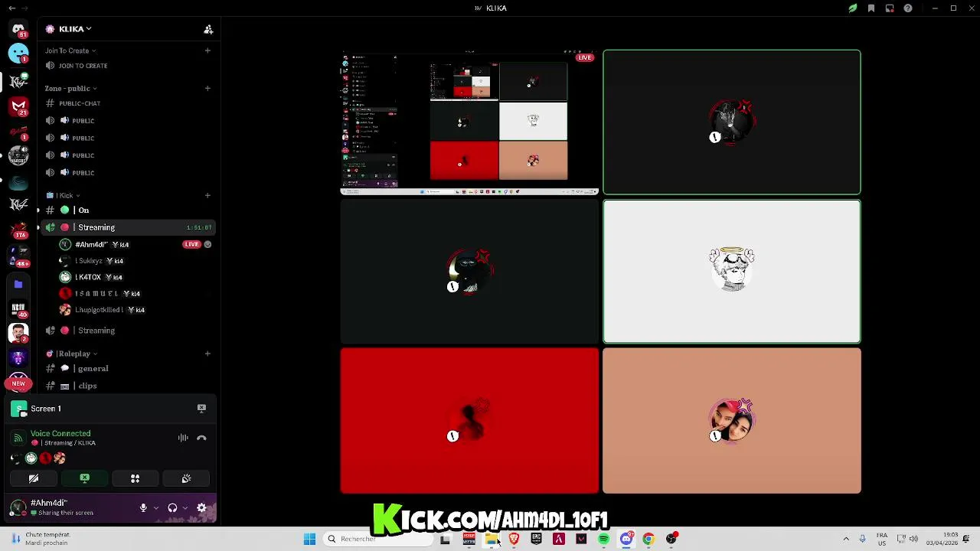The height and width of the screenshot is (551, 980).
Task: Join the second, empty Streaming voice channel
Action: 127,331
